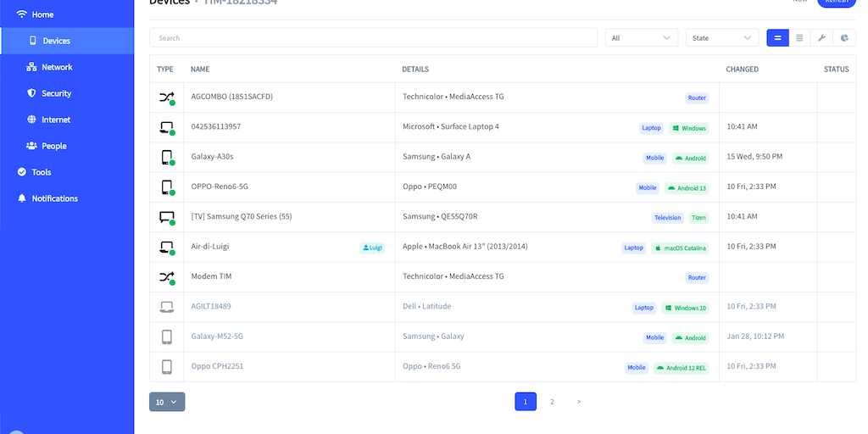Viewport: 868px width, 434px height.
Task: Open the Modem TIM device
Action: (211, 276)
